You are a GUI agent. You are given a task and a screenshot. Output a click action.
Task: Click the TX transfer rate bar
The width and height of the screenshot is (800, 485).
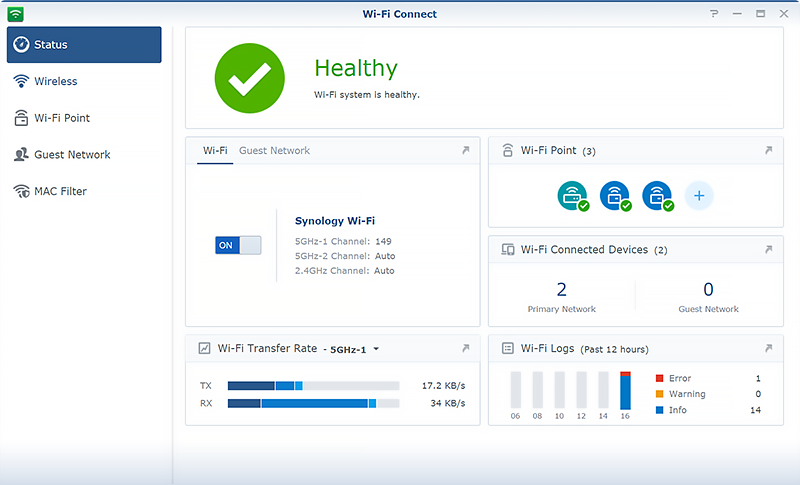(313, 386)
